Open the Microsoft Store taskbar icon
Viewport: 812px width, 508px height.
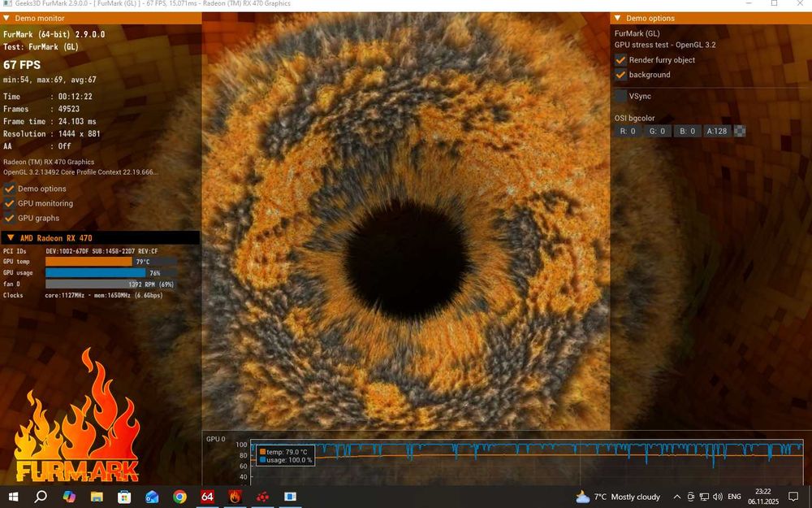click(124, 497)
